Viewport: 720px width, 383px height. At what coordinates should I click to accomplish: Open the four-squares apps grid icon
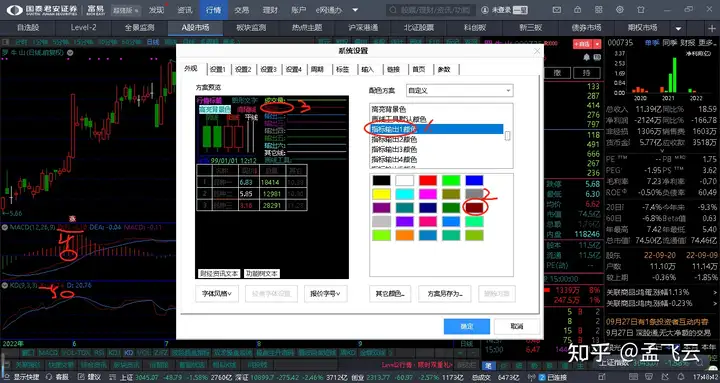598,10
